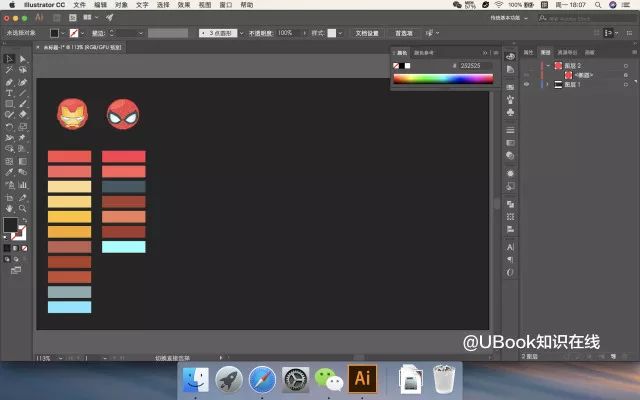The image size is (640, 400).
Task: Select the Zoom tool
Action: 23,209
